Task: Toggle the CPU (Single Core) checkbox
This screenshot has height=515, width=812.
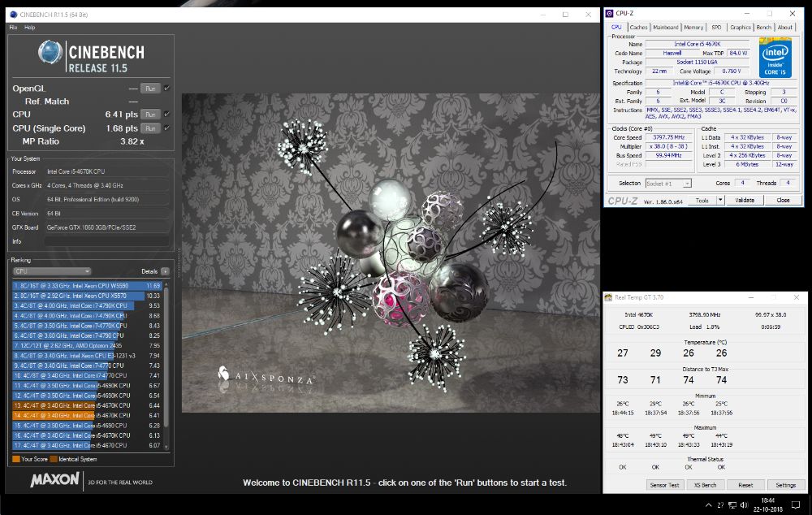Action: 166,128
